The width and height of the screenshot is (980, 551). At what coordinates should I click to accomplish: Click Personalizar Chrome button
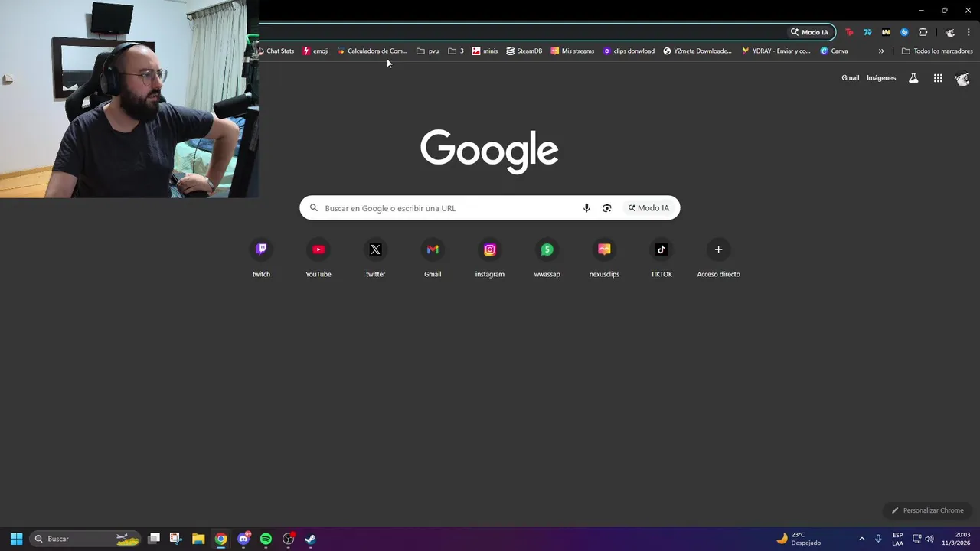click(x=927, y=510)
